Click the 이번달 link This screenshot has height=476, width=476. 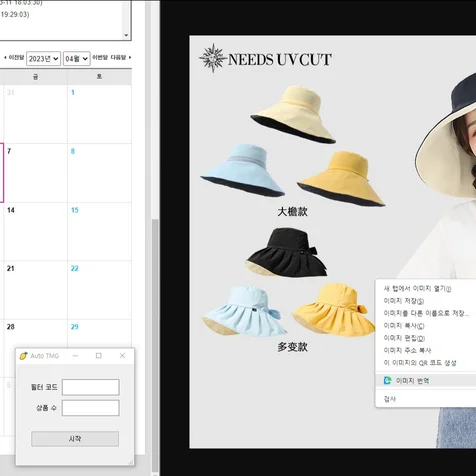[100, 58]
